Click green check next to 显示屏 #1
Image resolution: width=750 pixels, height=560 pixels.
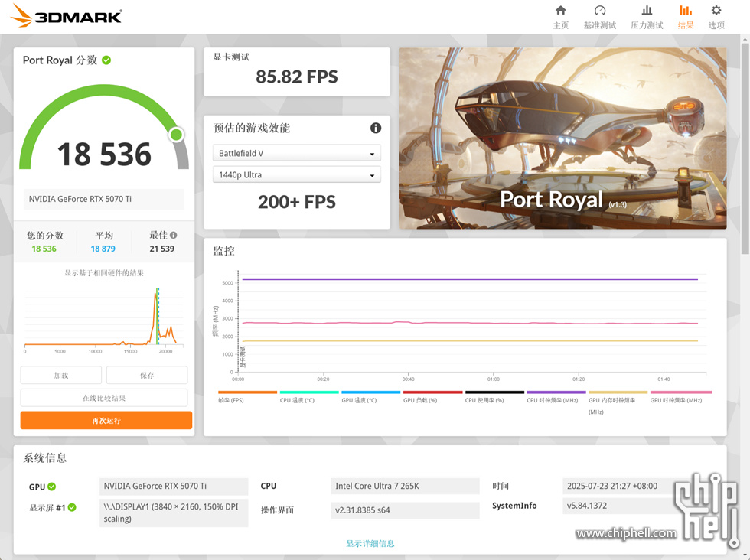coord(72,507)
